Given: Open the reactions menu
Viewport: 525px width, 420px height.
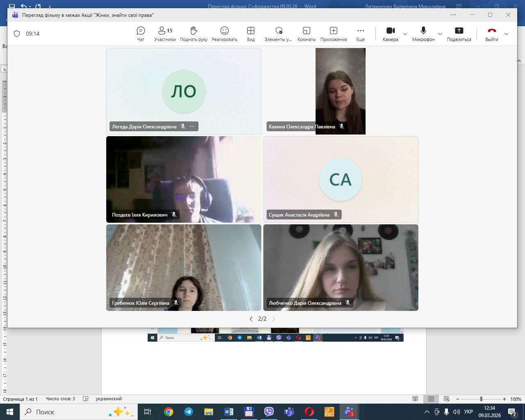Looking at the screenshot, I should [224, 34].
